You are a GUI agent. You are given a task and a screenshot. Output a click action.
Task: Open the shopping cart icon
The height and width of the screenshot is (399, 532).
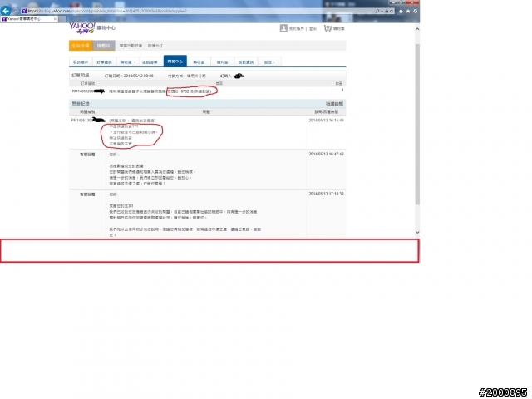coord(328,28)
